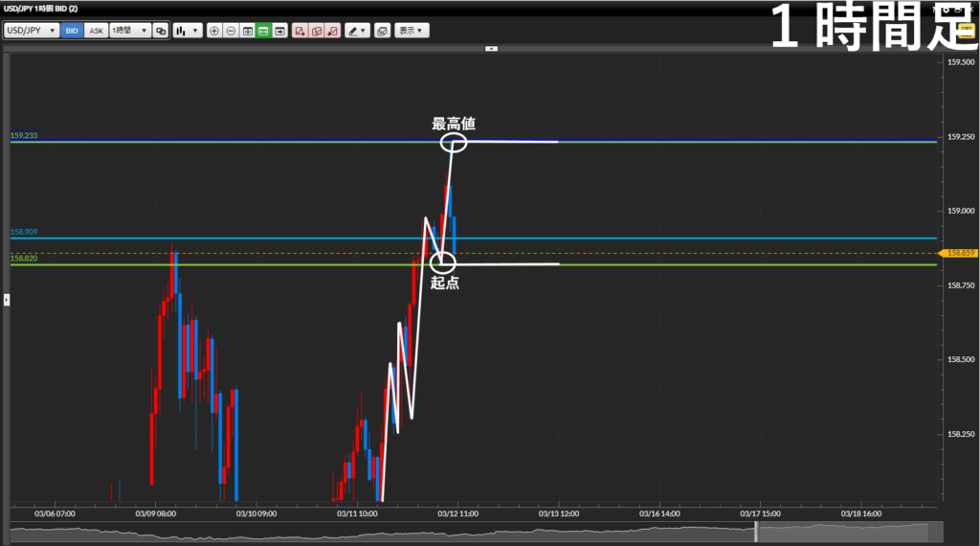Viewport: 980px width, 546px height.
Task: Click the left side panel expand handle
Action: coord(5,300)
